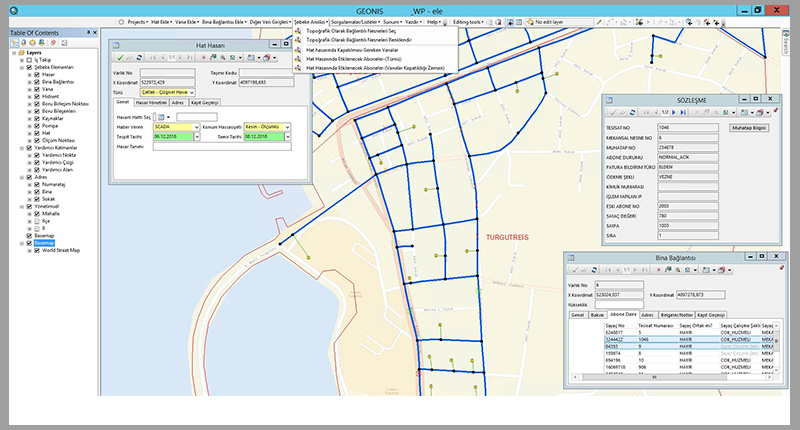Pin the Table Of Contents panel
The height and width of the screenshot is (430, 800).
point(88,32)
